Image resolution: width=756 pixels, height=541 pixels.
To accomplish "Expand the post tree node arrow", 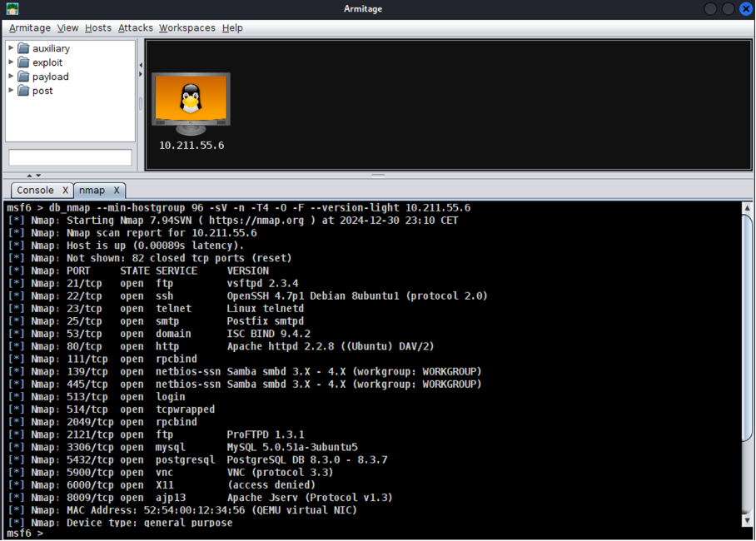I will pyautogui.click(x=11, y=90).
